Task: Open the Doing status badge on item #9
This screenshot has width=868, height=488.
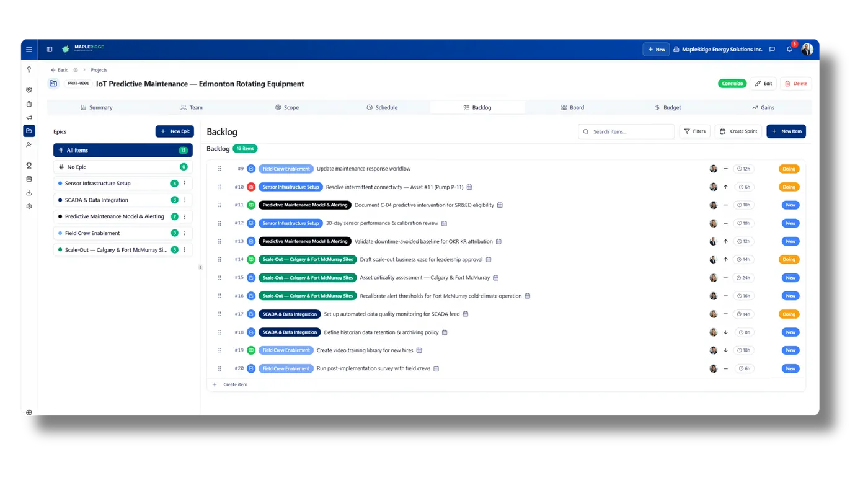Action: click(x=789, y=169)
